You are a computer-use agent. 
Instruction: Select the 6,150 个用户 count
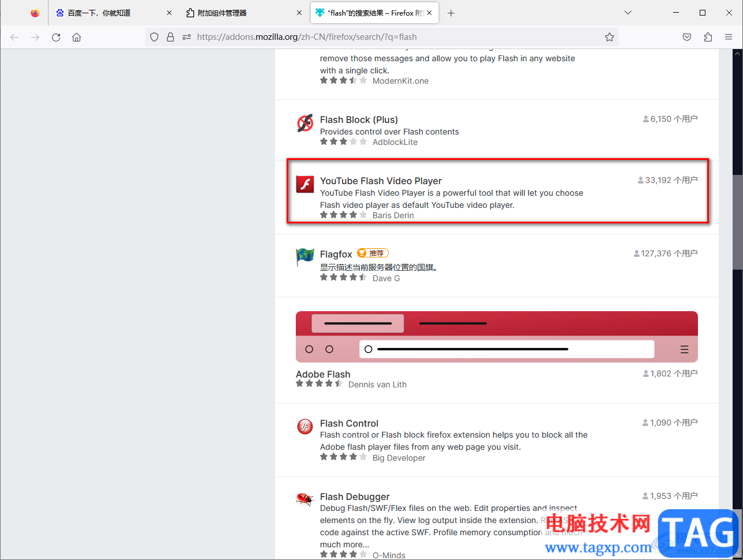670,119
